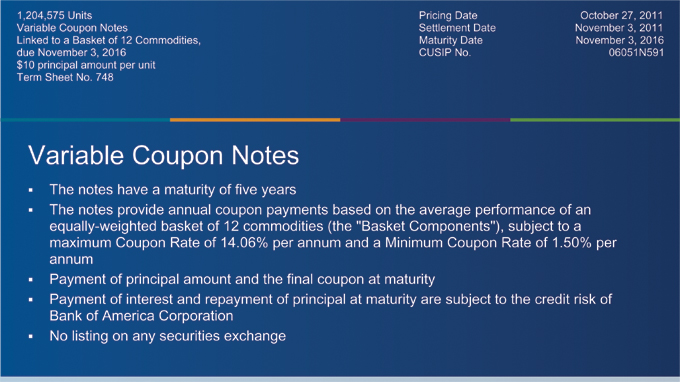The image size is (680, 382).
Task: Click the No listing on securities exchange bullet
Action: pos(167,336)
